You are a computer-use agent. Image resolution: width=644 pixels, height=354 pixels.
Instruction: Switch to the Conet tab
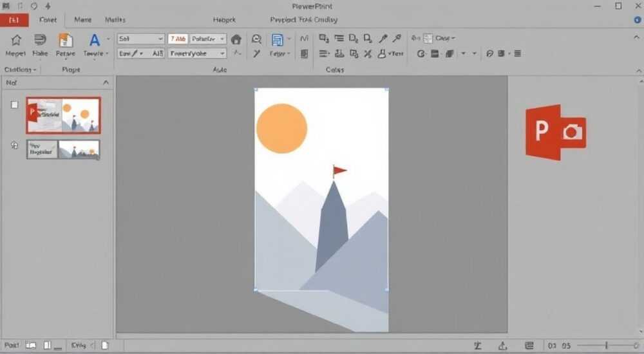click(48, 20)
